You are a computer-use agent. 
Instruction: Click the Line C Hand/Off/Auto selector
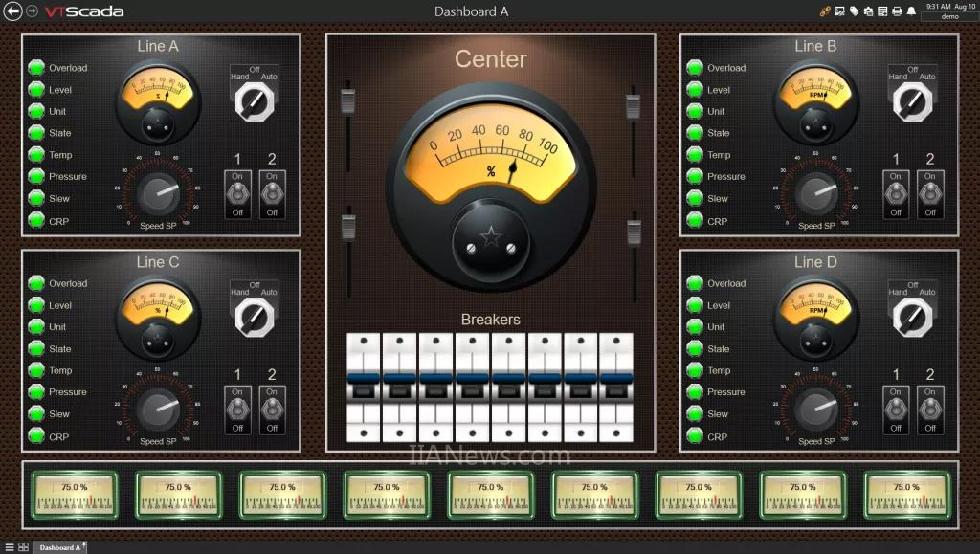tap(254, 316)
